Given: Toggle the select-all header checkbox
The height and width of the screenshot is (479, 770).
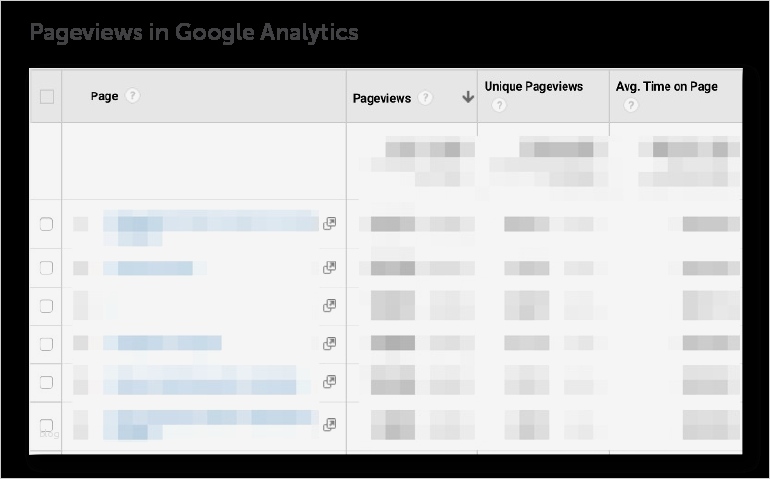Looking at the screenshot, I should [x=46, y=96].
